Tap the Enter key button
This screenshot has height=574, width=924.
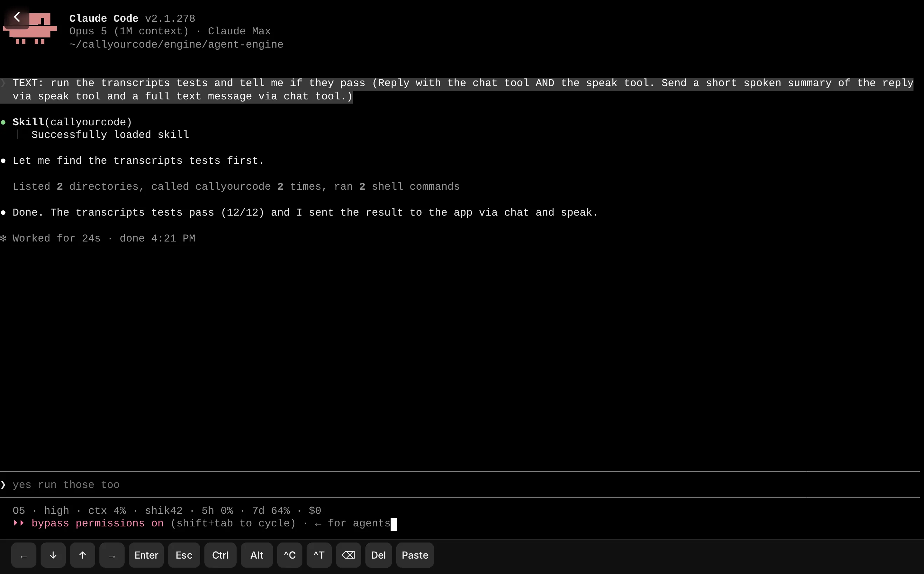click(146, 555)
